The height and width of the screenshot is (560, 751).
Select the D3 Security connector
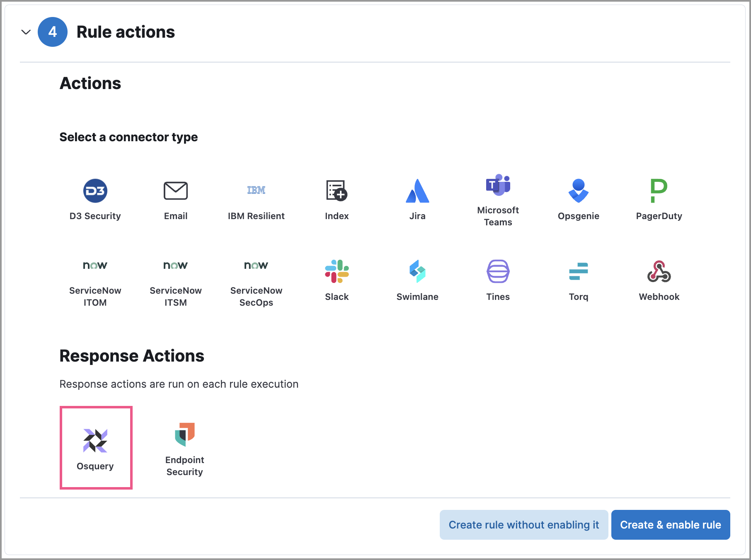point(95,199)
